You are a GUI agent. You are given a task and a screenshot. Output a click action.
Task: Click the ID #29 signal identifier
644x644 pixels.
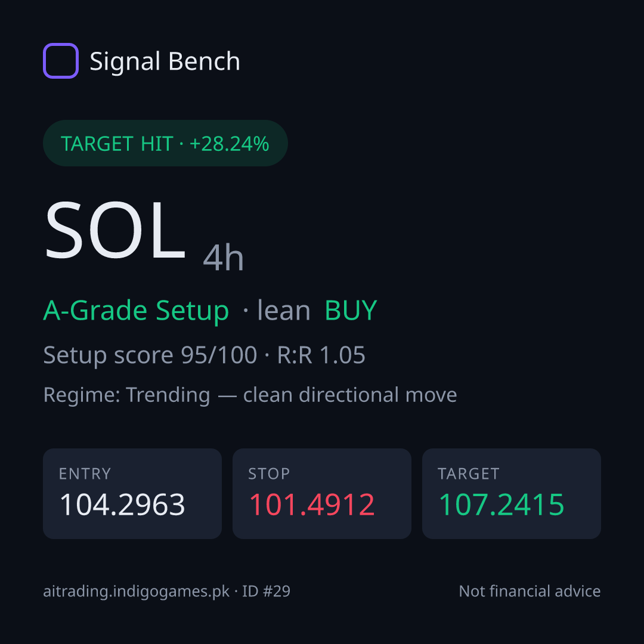coord(266,591)
